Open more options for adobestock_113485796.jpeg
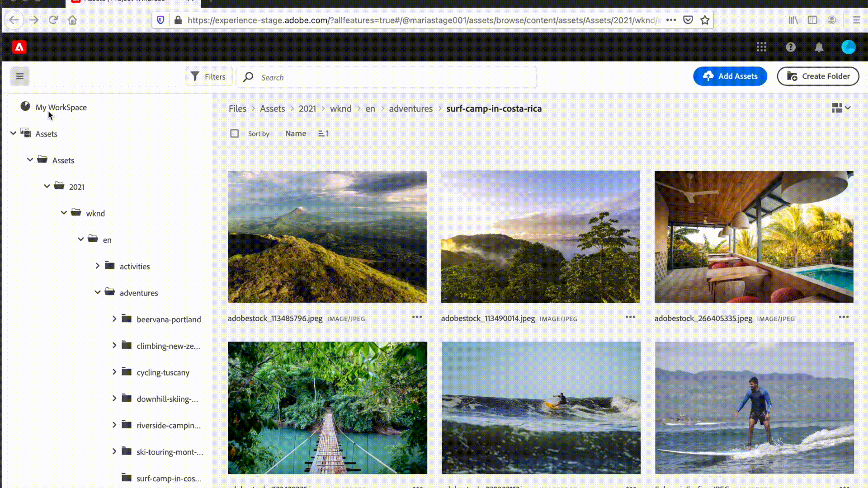Image resolution: width=868 pixels, height=488 pixels. point(417,317)
